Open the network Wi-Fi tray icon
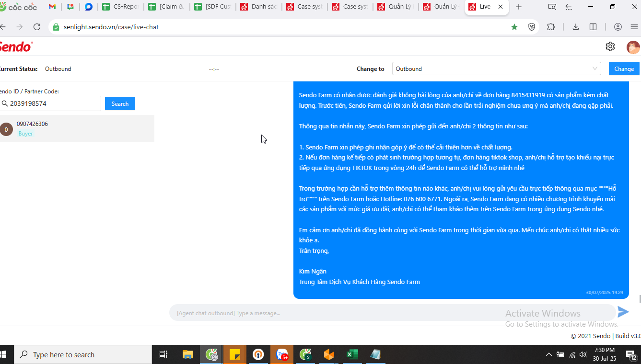 click(572, 355)
